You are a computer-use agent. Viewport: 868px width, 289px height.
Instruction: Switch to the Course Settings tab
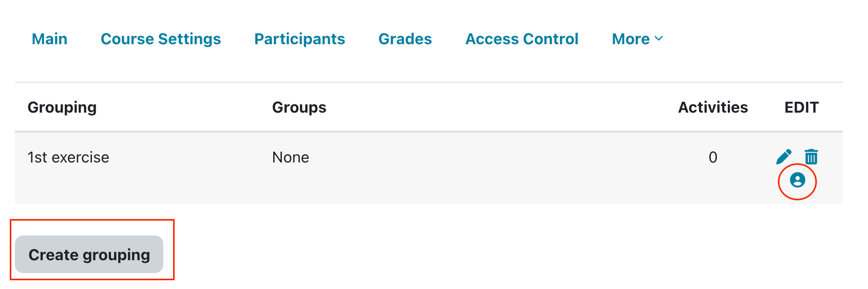pos(161,39)
